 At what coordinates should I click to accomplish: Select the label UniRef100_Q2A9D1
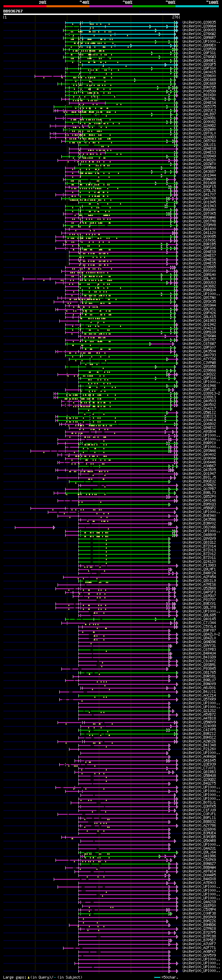(199, 118)
